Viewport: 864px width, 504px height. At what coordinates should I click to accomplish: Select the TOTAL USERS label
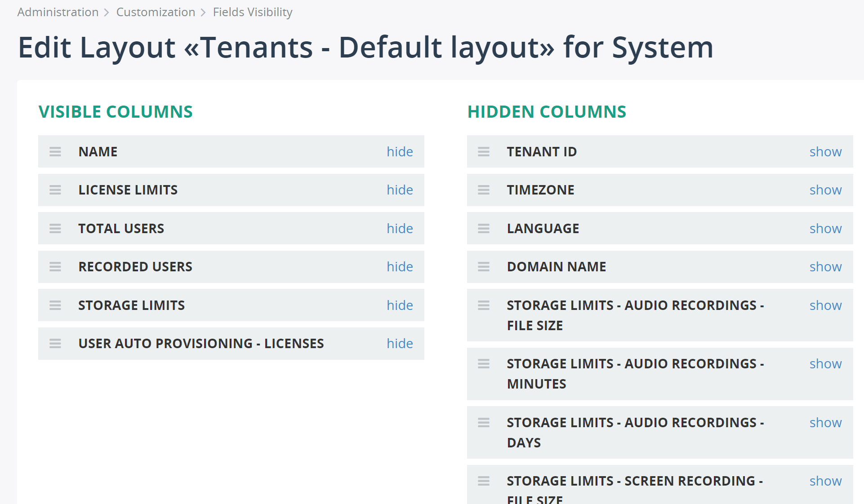tap(121, 229)
